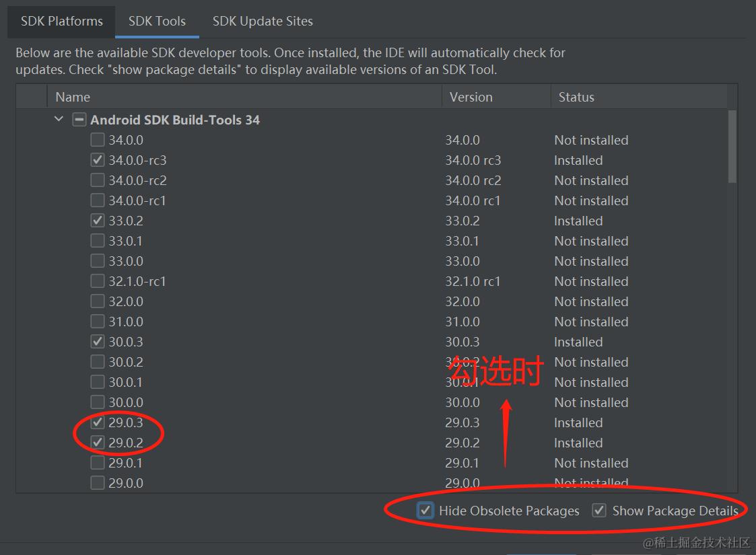Uncheck the 30.0.3 checkbox
This screenshot has height=555, width=756.
[98, 342]
